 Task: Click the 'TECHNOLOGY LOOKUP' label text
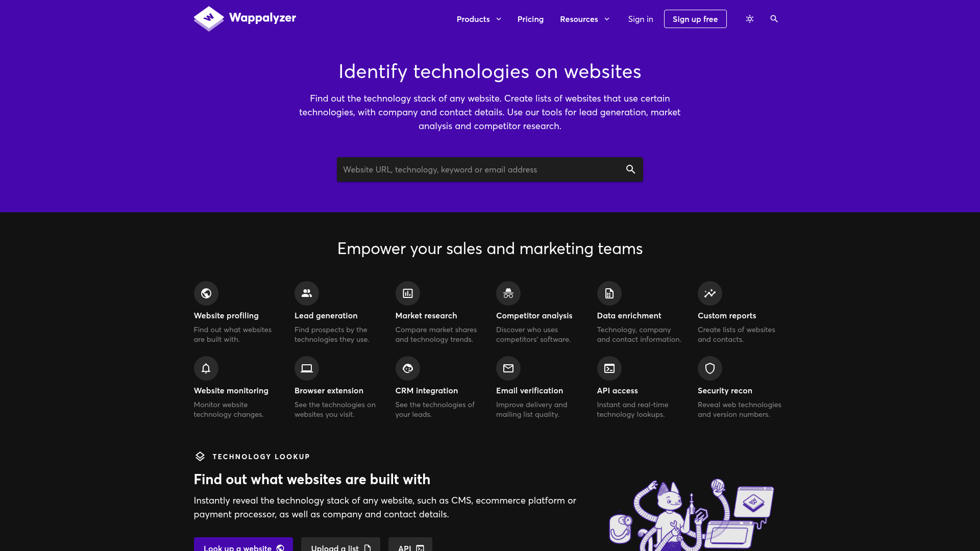[261, 457]
